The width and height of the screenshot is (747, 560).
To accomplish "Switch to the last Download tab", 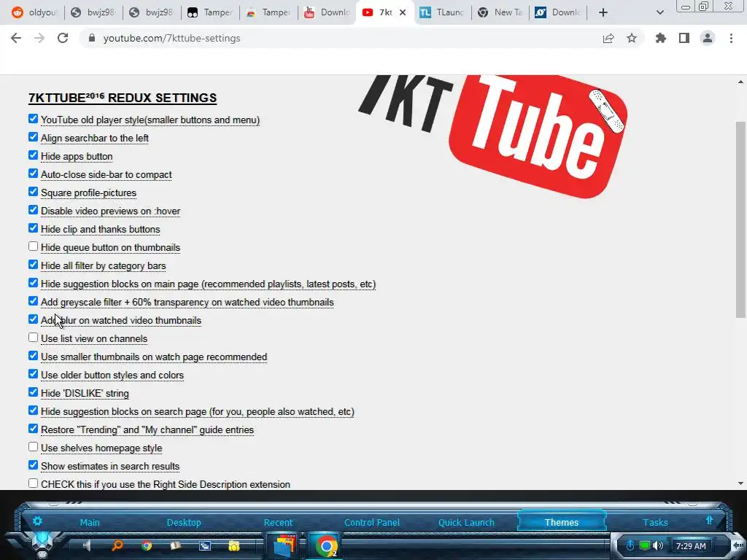I will point(558,12).
